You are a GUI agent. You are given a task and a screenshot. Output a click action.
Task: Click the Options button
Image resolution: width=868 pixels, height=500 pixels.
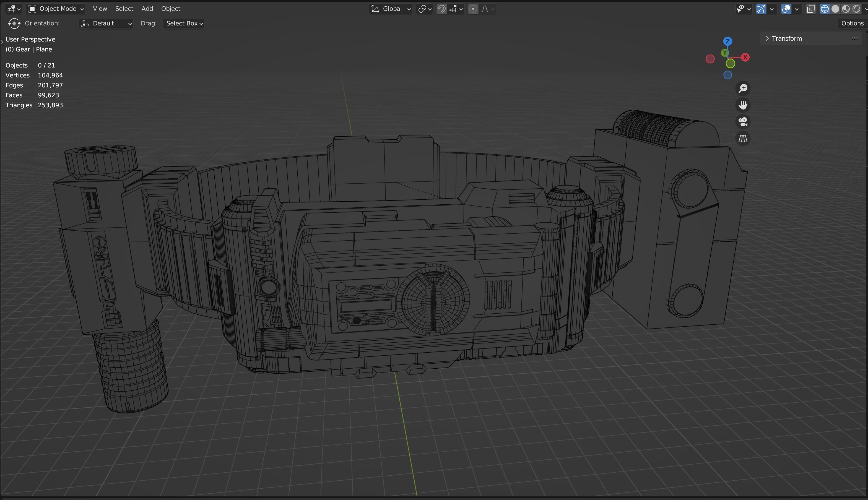pyautogui.click(x=852, y=23)
